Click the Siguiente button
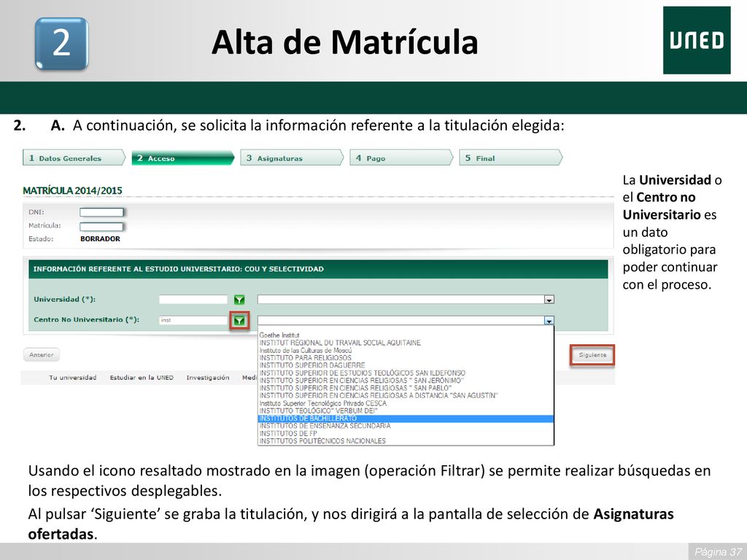The height and width of the screenshot is (560, 747). point(592,355)
